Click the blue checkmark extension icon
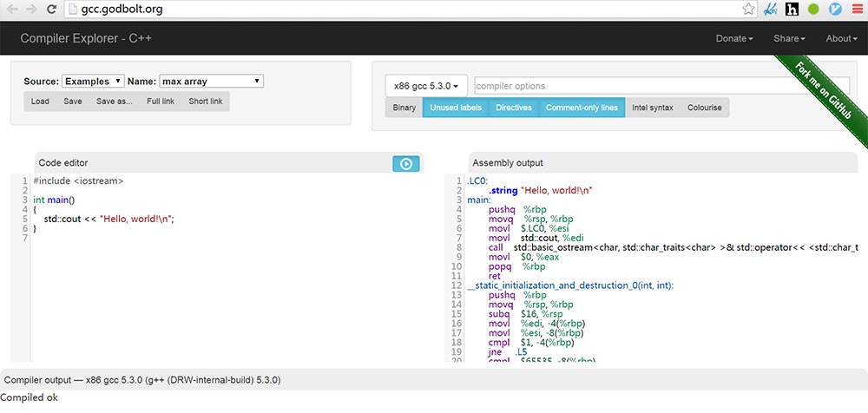 [835, 10]
